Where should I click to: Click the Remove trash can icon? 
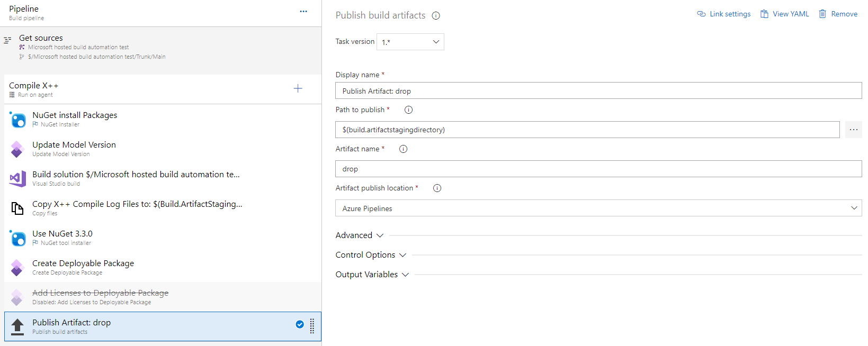tap(822, 14)
